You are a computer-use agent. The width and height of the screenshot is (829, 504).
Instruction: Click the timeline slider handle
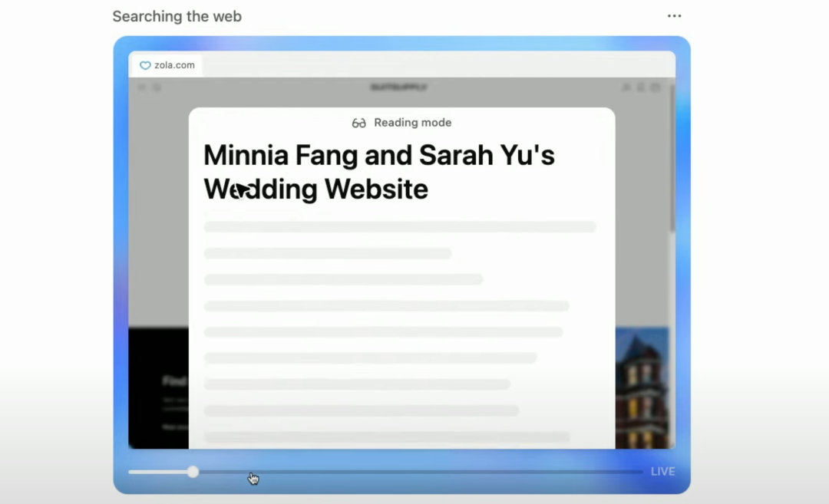[193, 472]
